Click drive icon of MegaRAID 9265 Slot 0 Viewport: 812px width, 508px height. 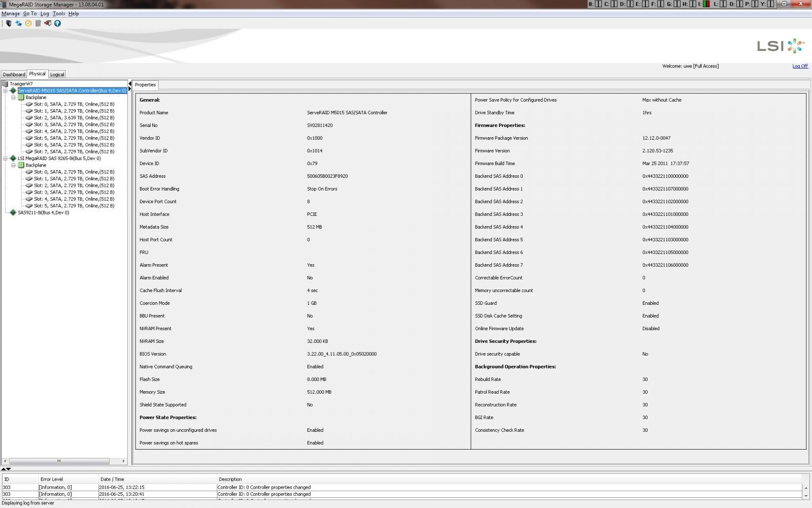[x=29, y=172]
